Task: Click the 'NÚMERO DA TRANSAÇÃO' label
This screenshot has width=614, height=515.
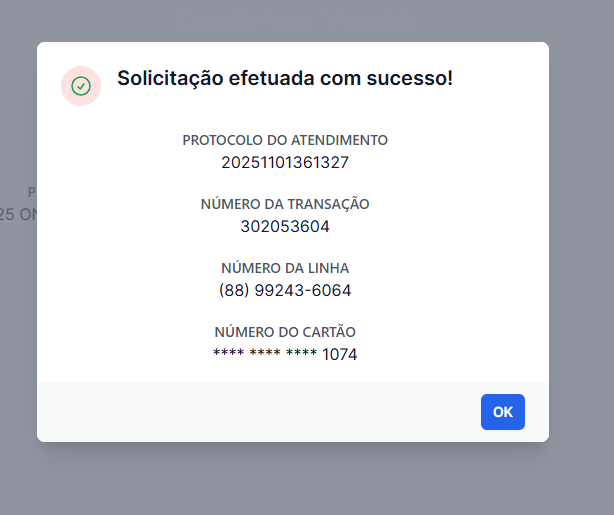Action: click(285, 204)
